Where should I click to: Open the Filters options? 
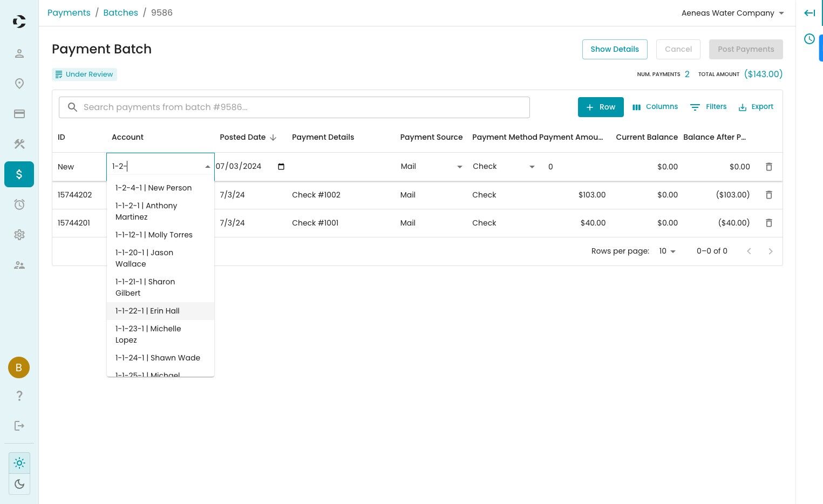(x=709, y=107)
